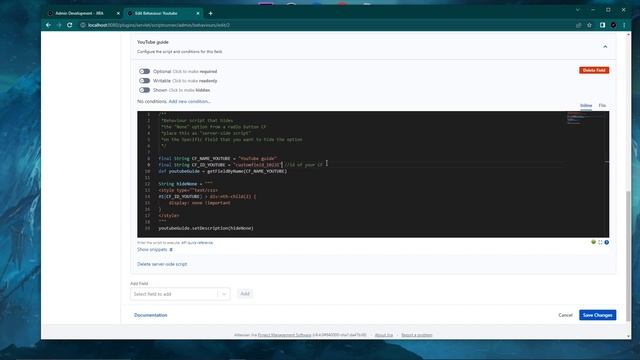The image size is (640, 360).
Task: Click Delete server-side script link
Action: pyautogui.click(x=162, y=264)
